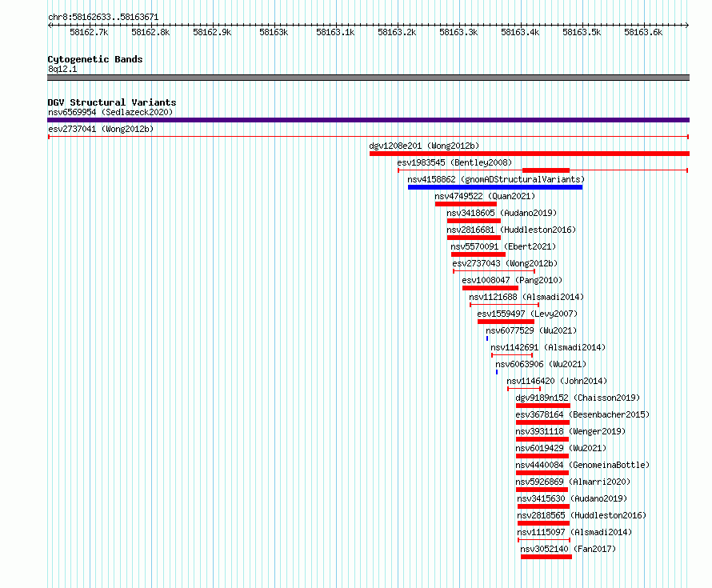
Task: Open nsv1115097 (Alsmadi2014) variant
Action: (574, 532)
